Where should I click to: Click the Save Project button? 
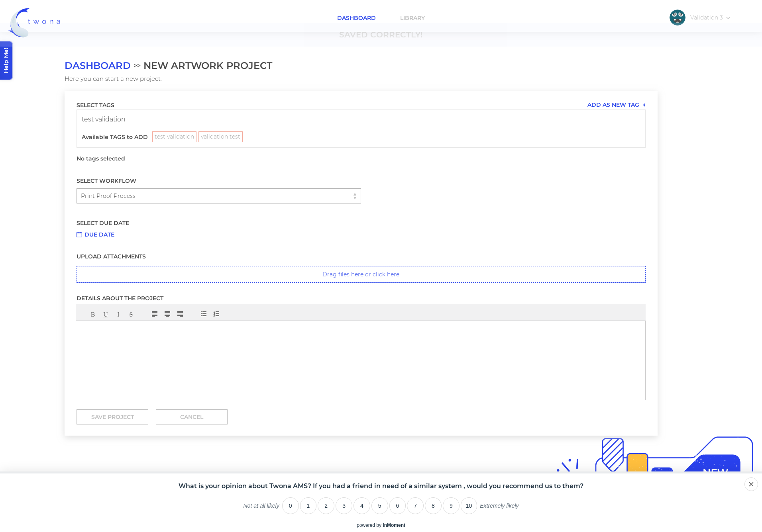[112, 417]
